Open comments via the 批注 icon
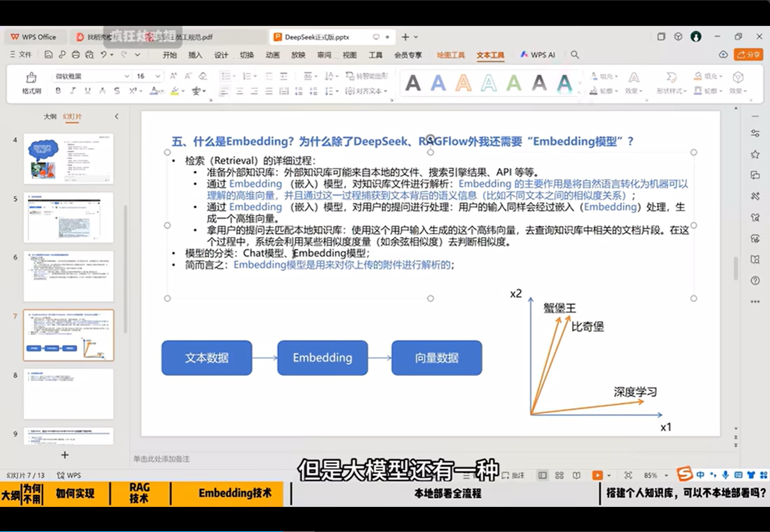This screenshot has width=770, height=532. click(x=514, y=475)
